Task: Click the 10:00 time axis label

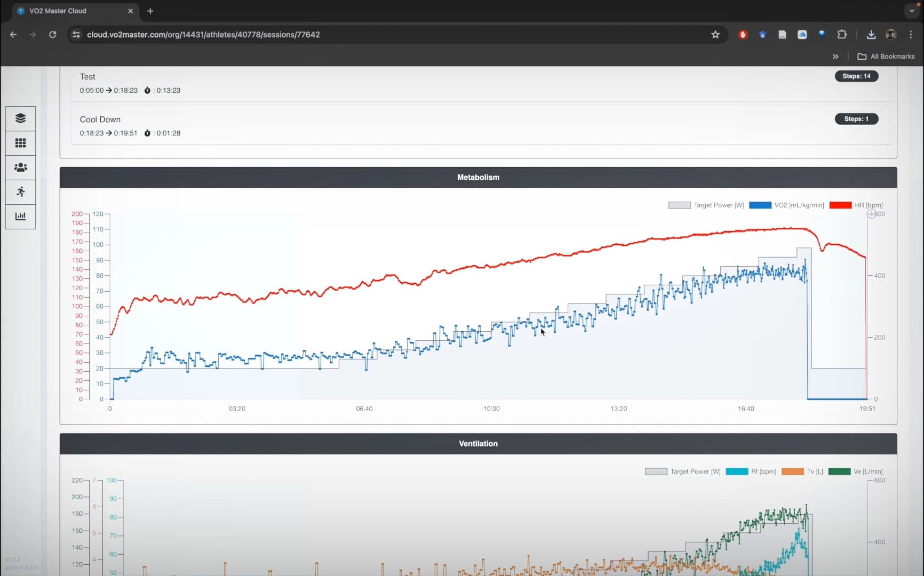Action: click(491, 409)
